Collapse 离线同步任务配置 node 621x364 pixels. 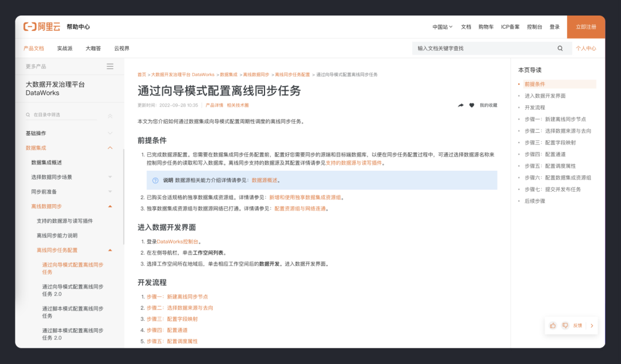[x=110, y=250]
